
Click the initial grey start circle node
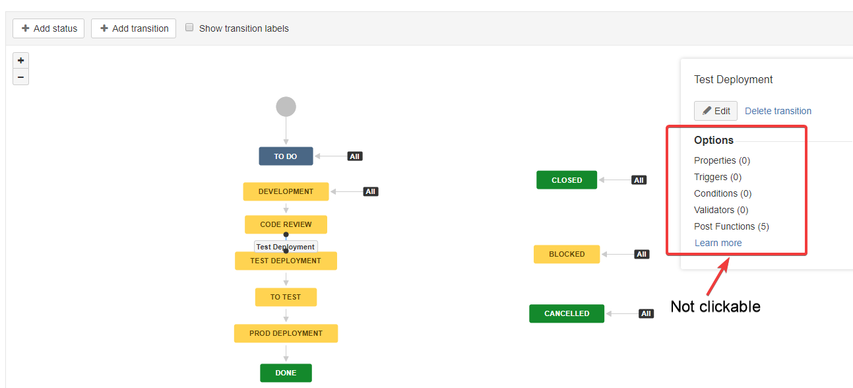click(286, 106)
